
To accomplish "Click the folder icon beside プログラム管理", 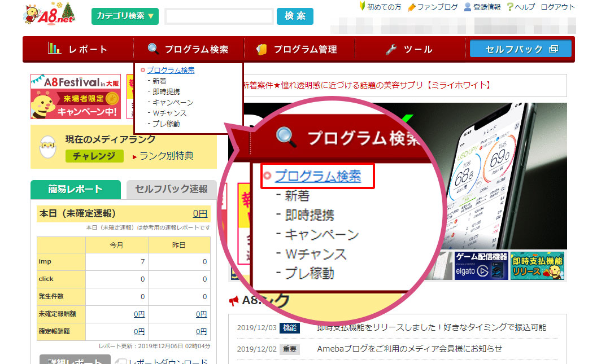I will point(262,50).
